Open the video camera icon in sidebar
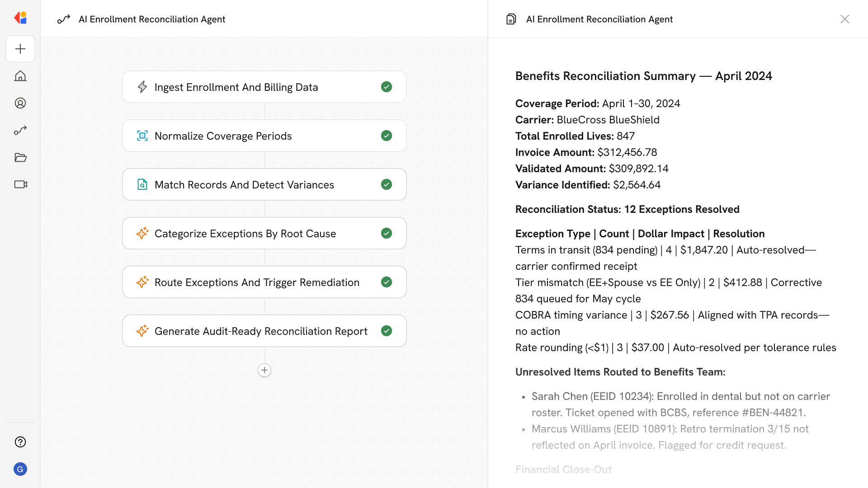 pyautogui.click(x=20, y=184)
